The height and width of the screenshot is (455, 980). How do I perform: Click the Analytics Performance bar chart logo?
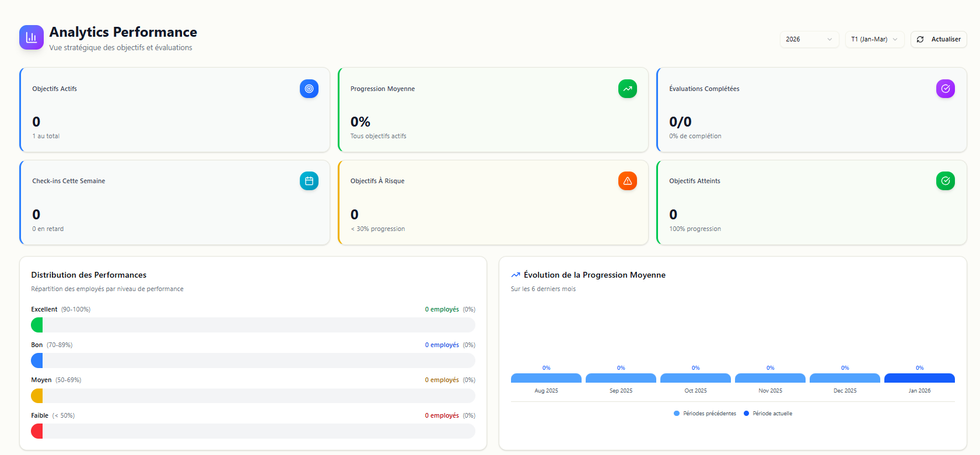pyautogui.click(x=32, y=37)
